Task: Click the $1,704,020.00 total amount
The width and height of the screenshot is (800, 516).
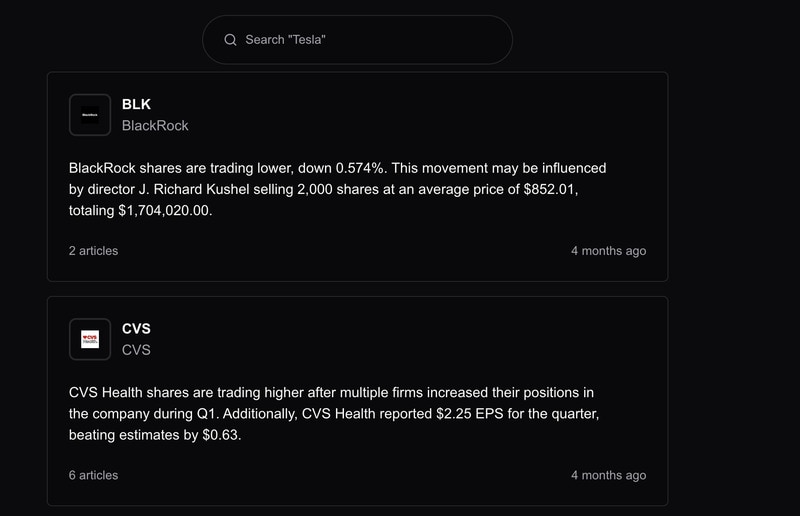Action: (164, 212)
